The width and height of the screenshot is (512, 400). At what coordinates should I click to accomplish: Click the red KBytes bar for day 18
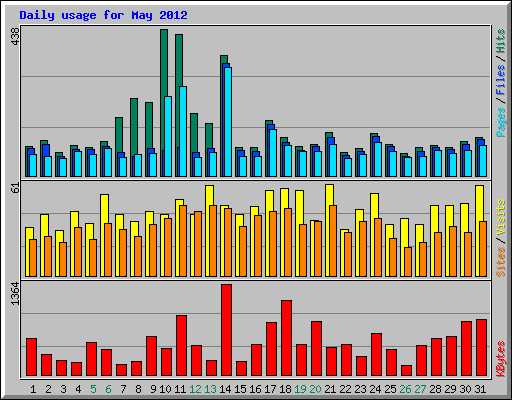286,338
